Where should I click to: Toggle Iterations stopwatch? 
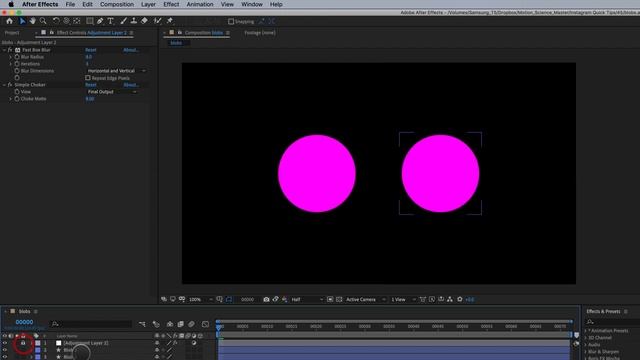(17, 64)
